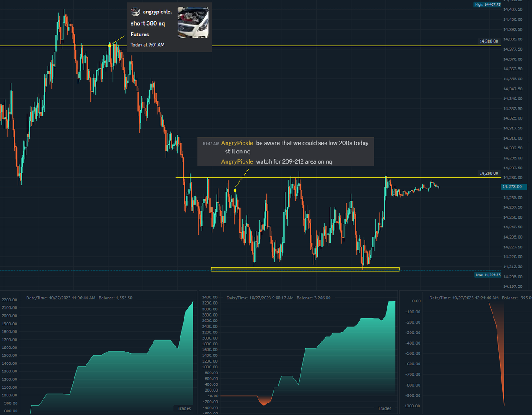Click the 'Low: 14,209.75' price label

488,275
